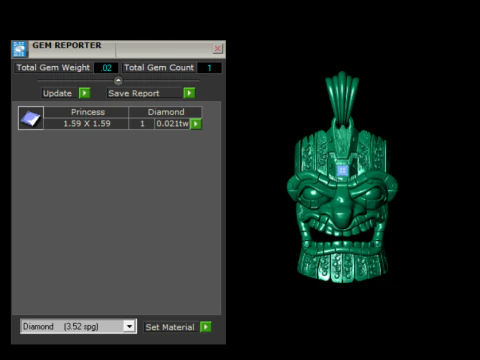This screenshot has width=480, height=360.
Task: Click the green arrow next to Update
Action: coord(85,93)
